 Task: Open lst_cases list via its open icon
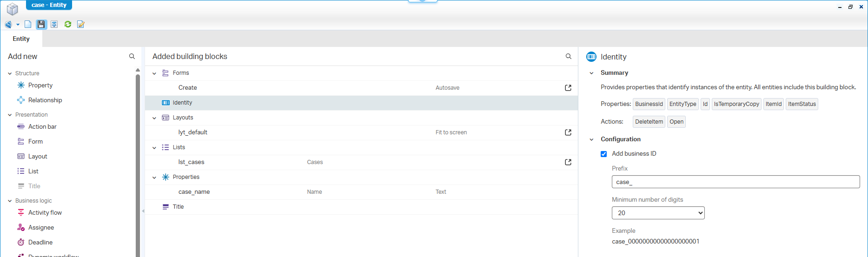coord(568,162)
